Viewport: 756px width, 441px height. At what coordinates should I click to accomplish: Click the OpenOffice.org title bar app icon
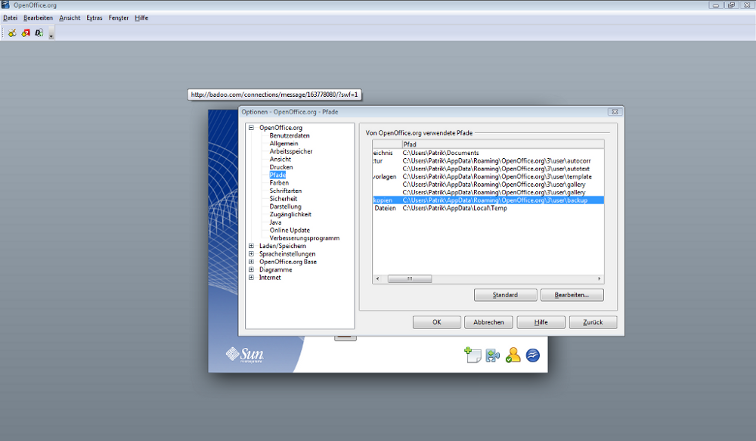click(x=5, y=5)
